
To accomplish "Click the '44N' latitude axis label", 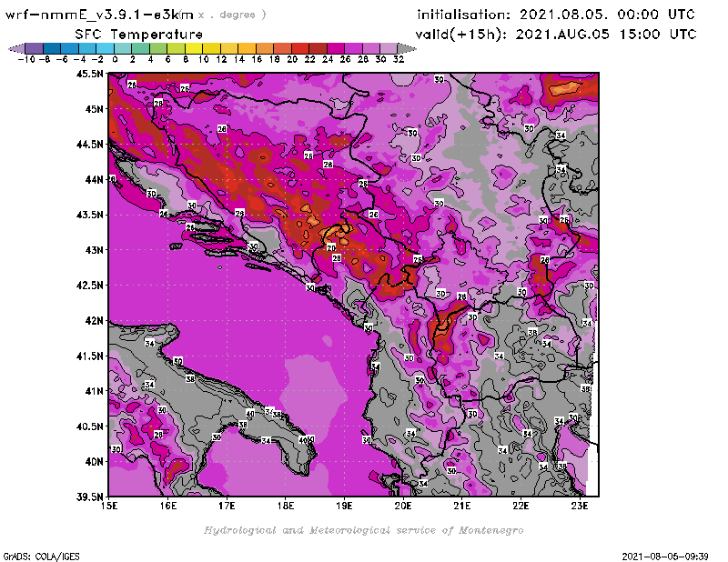I will [x=94, y=179].
